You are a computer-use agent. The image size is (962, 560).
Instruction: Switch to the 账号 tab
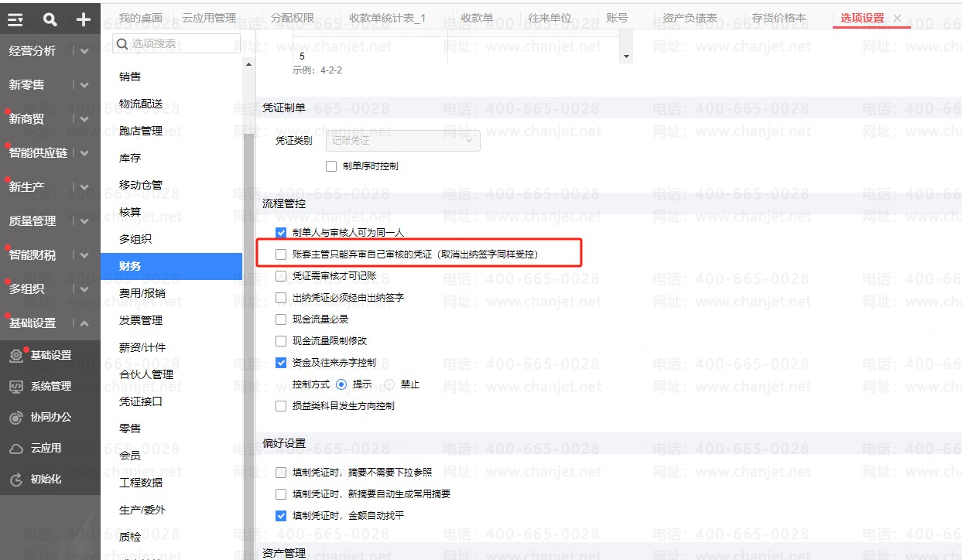pos(617,18)
